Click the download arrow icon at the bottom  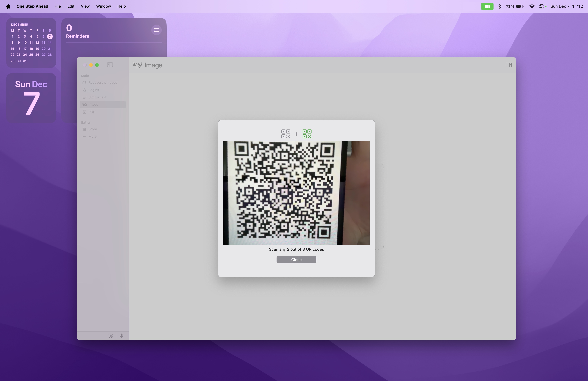(x=122, y=335)
